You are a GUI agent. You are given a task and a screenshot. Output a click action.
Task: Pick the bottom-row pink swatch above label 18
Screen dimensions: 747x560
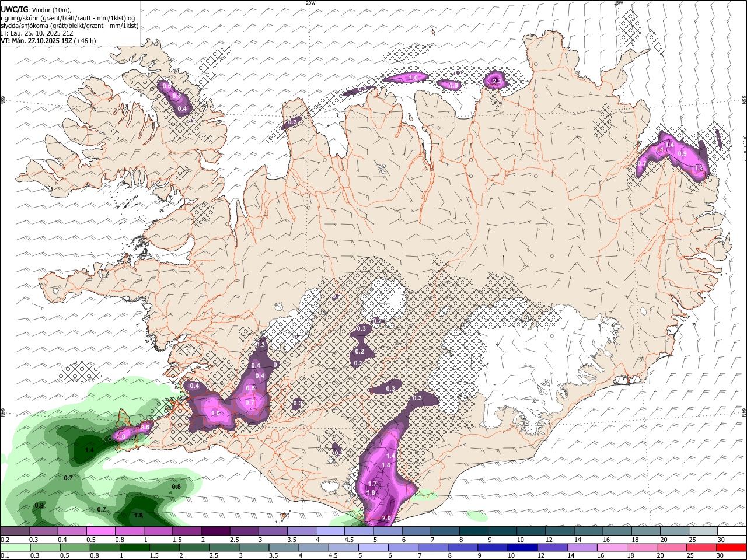click(642, 548)
